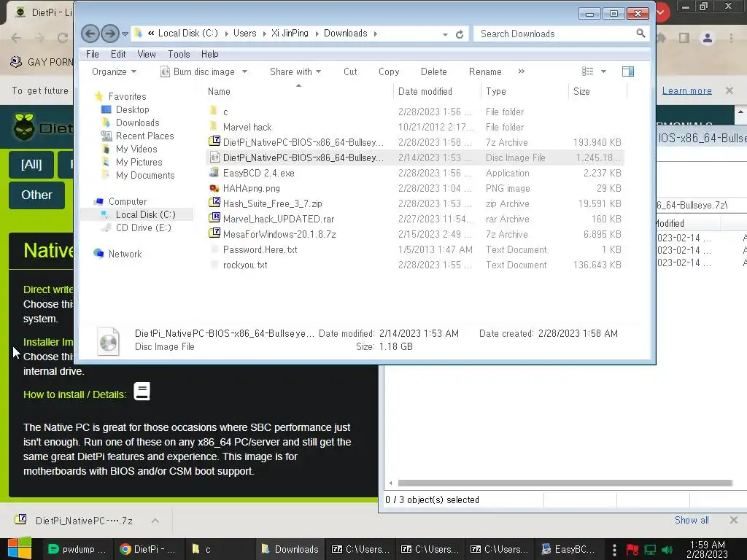The width and height of the screenshot is (747, 560).
Task: Switch to Chrome DietPi taskbar item
Action: coord(147,549)
